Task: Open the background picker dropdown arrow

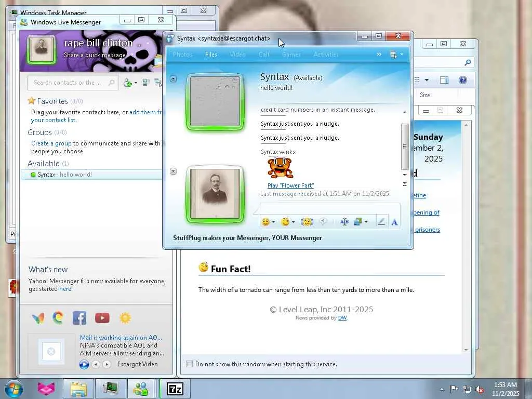Action: pyautogui.click(x=366, y=222)
